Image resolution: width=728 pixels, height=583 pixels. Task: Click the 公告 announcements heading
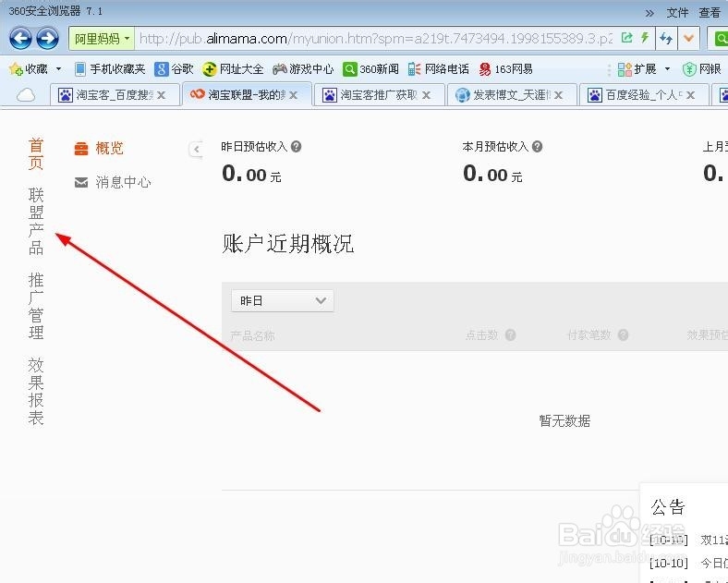pyautogui.click(x=668, y=507)
